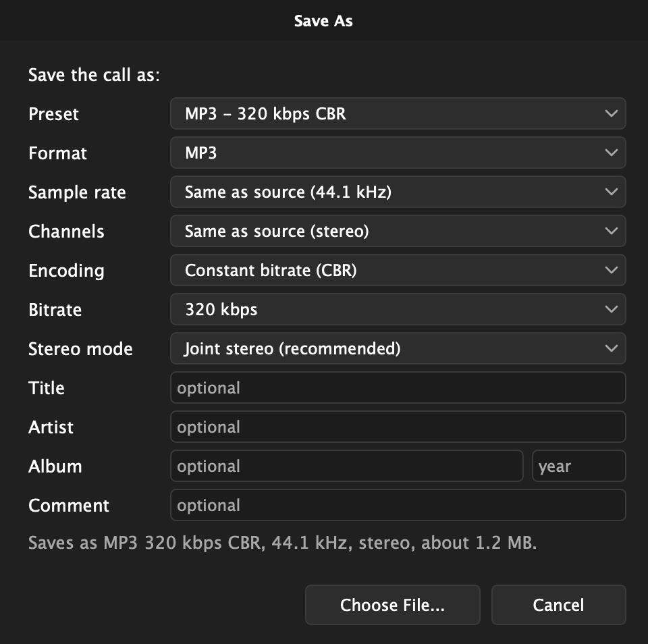Click the Bitrate label
The image size is (648, 644).
[x=55, y=310]
